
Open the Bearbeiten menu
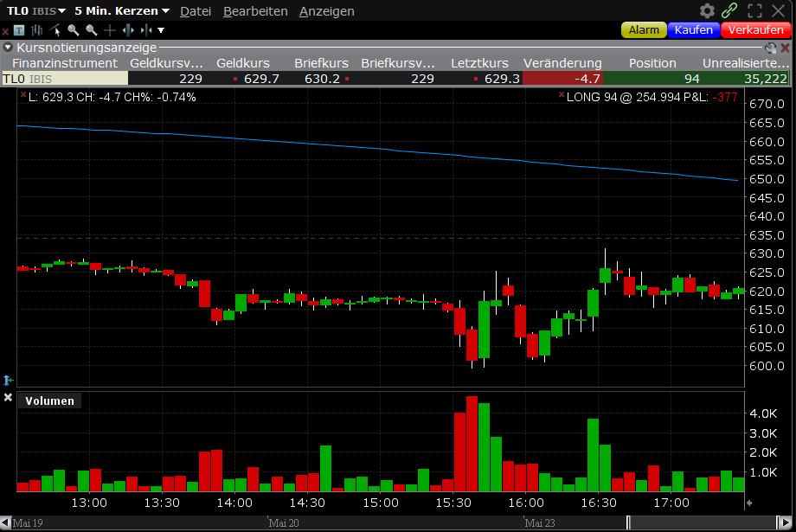[255, 11]
